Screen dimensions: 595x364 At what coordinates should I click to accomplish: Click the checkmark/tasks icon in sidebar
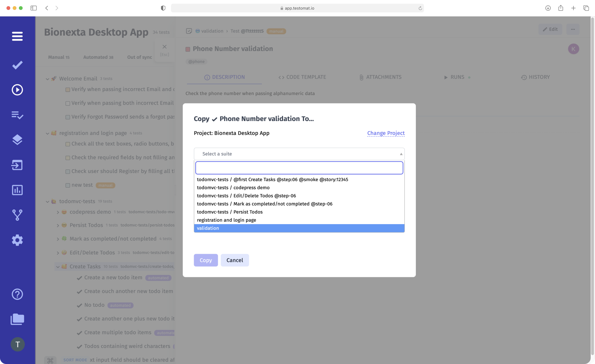(x=17, y=64)
